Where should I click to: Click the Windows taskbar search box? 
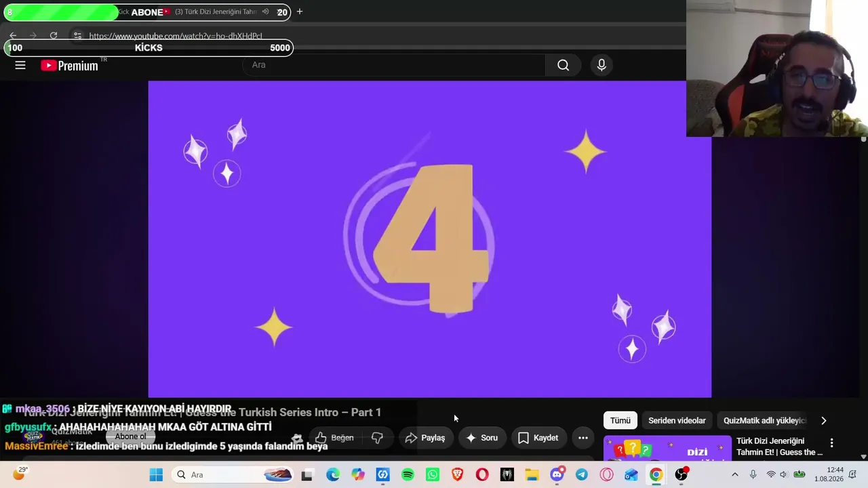(x=234, y=474)
